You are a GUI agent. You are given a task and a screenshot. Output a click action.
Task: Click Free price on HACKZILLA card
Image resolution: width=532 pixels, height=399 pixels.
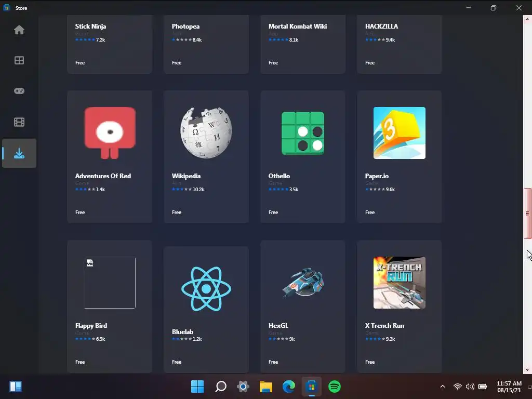370,63
